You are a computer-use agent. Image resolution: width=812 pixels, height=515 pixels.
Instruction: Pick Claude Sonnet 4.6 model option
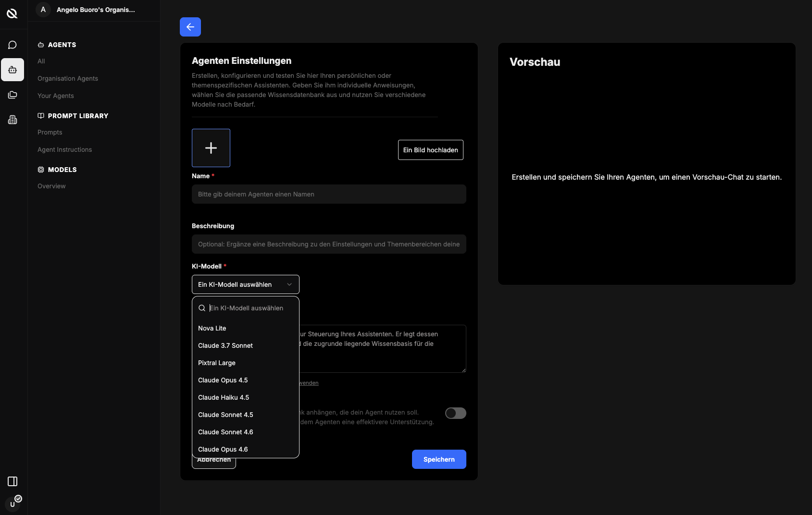(x=225, y=432)
